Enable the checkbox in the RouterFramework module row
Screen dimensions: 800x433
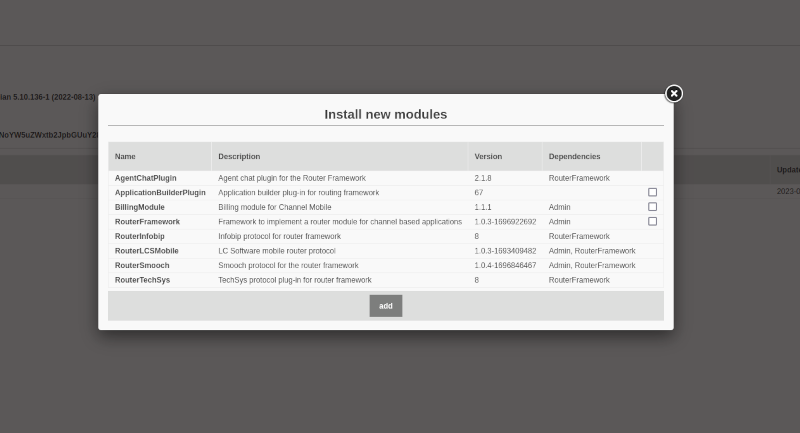[652, 221]
